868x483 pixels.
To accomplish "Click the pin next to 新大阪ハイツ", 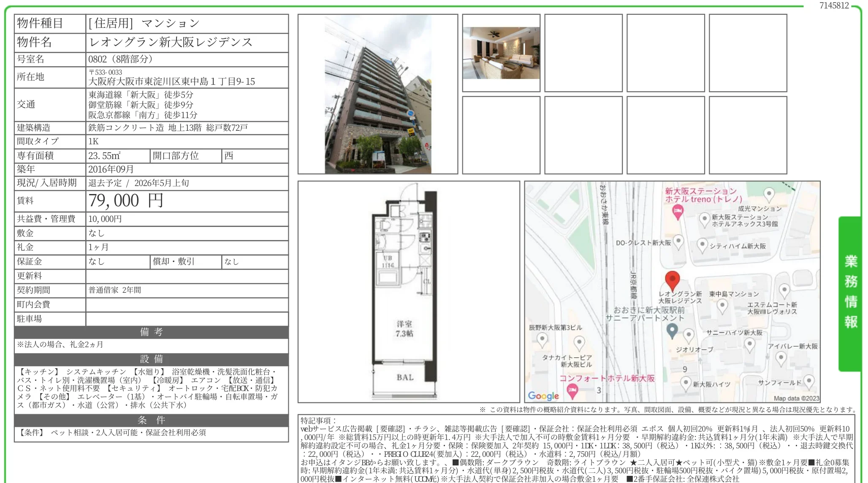I will pyautogui.click(x=686, y=383).
